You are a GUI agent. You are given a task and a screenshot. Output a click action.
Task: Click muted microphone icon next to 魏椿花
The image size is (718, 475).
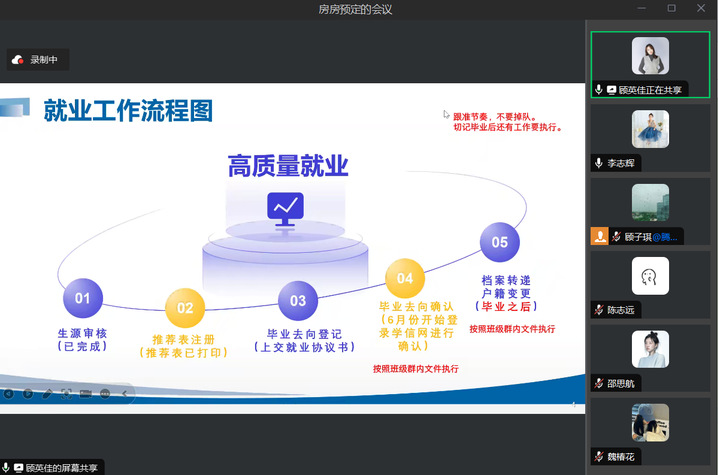pos(599,456)
